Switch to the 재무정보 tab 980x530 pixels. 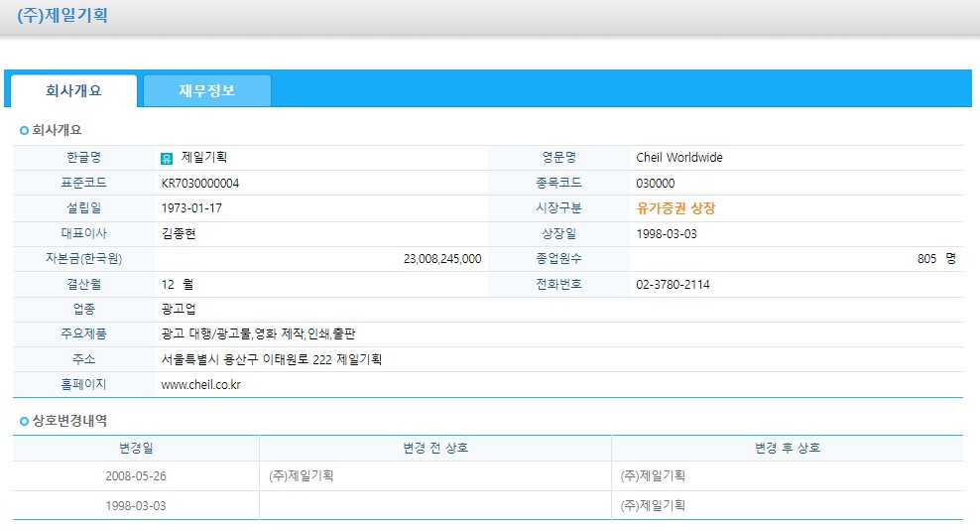pyautogui.click(x=207, y=90)
